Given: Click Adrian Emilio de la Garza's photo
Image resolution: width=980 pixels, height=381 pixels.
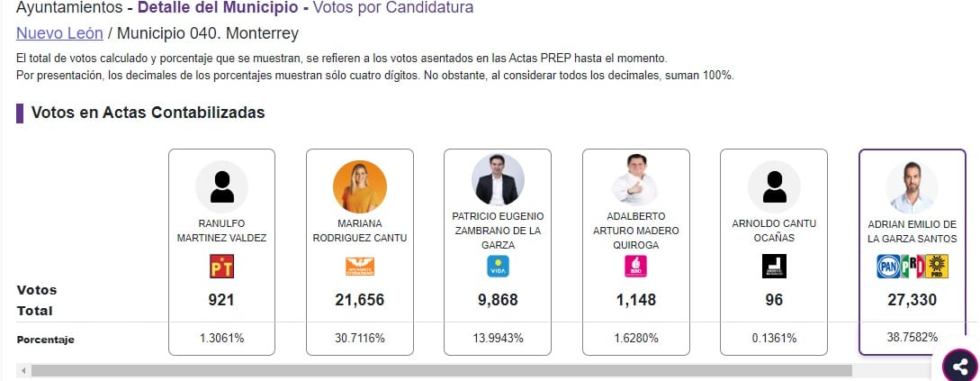Looking at the screenshot, I should click(912, 187).
